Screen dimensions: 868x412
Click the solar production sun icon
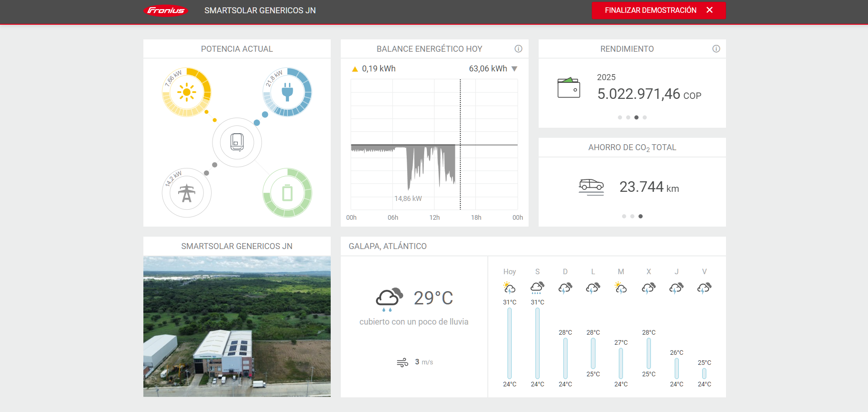(x=186, y=92)
